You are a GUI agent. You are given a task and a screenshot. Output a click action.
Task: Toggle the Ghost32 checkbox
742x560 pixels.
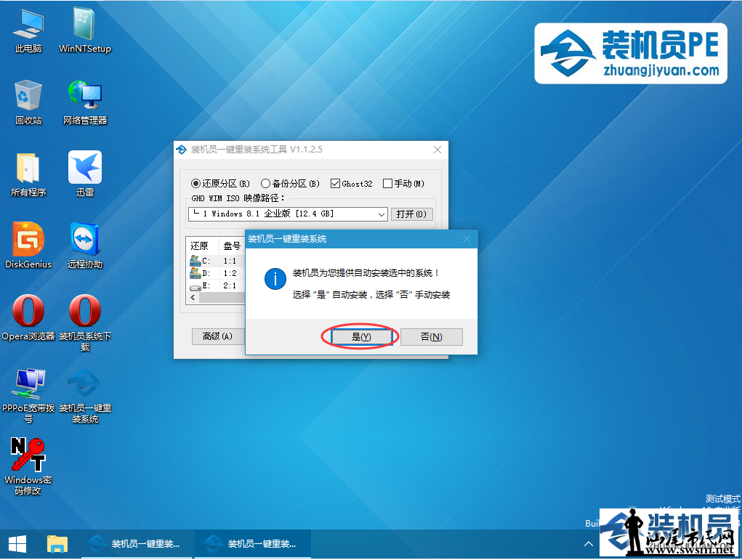(x=352, y=184)
